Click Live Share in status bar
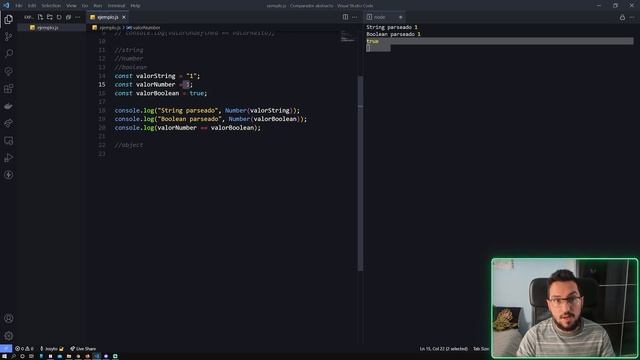Viewport: 640px width, 360px height. tap(83, 349)
